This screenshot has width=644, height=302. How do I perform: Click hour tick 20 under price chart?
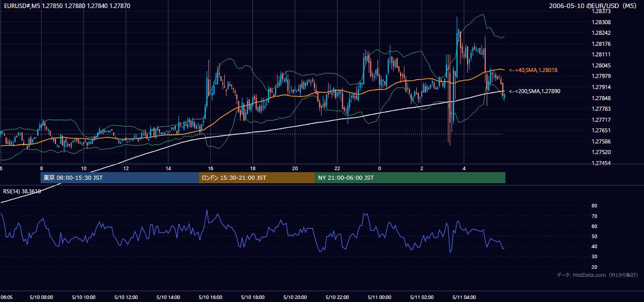tap(295, 168)
